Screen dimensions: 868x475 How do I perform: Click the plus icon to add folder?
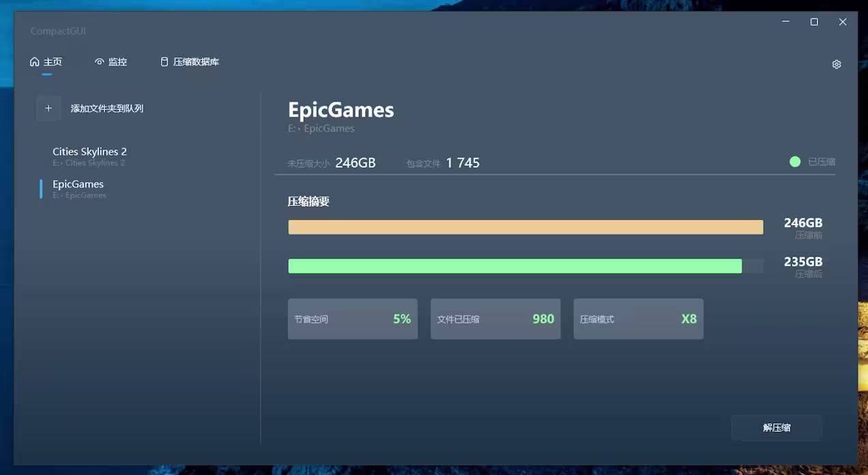(48, 109)
